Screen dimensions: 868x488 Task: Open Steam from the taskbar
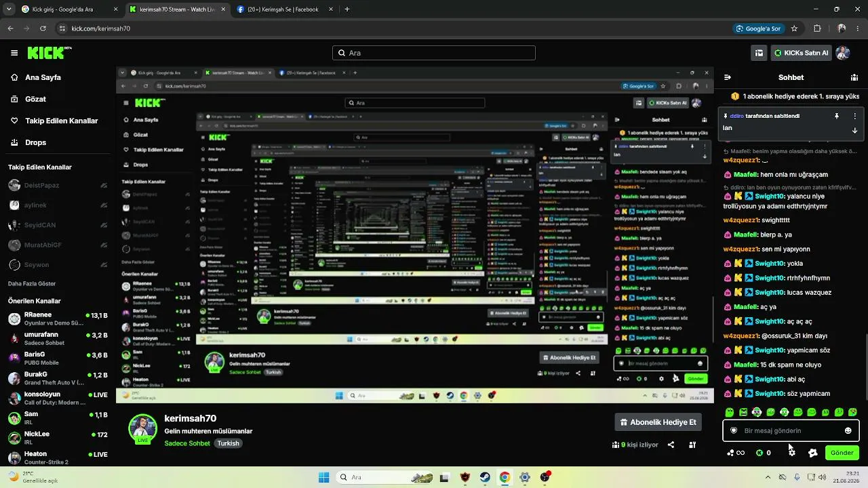(x=485, y=477)
